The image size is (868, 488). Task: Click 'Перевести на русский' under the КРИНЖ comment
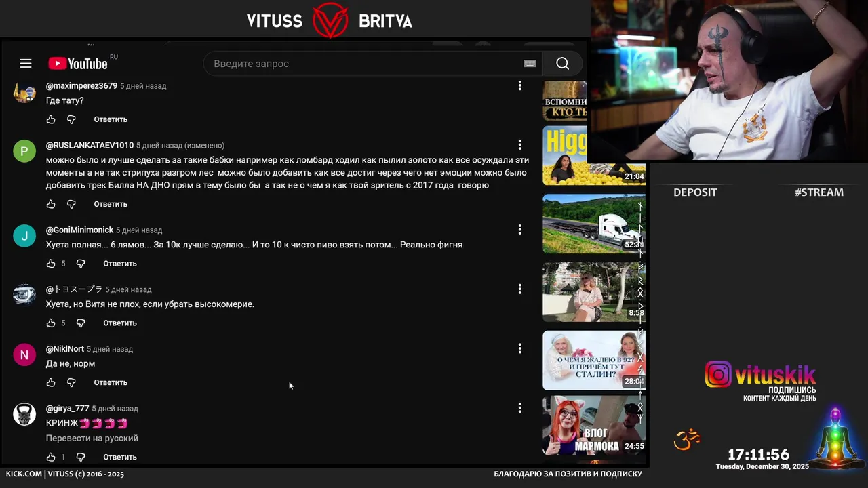92,439
